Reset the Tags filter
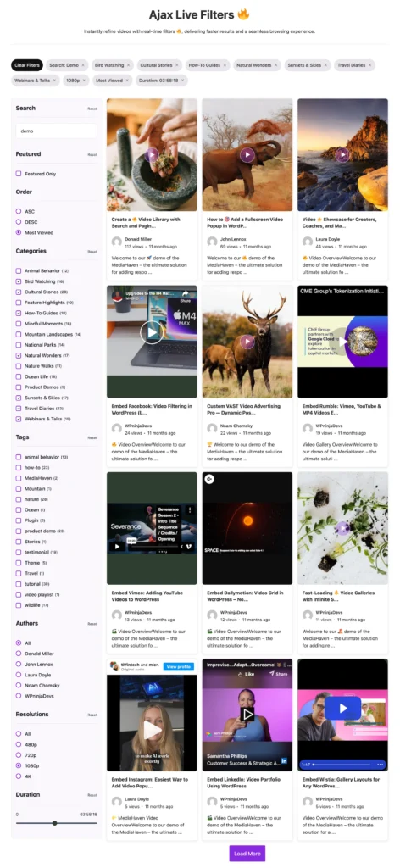The width and height of the screenshot is (400, 868). click(92, 438)
